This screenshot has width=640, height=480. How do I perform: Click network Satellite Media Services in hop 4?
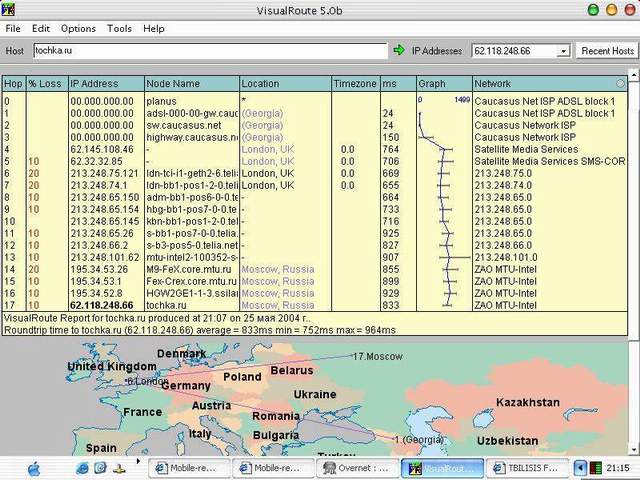coord(526,149)
